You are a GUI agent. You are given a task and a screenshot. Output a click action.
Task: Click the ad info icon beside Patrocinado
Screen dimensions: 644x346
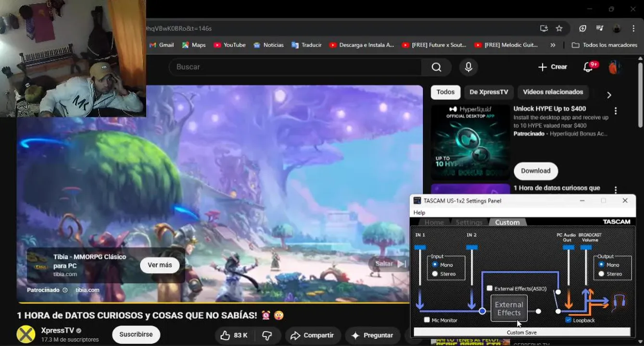coord(65,290)
